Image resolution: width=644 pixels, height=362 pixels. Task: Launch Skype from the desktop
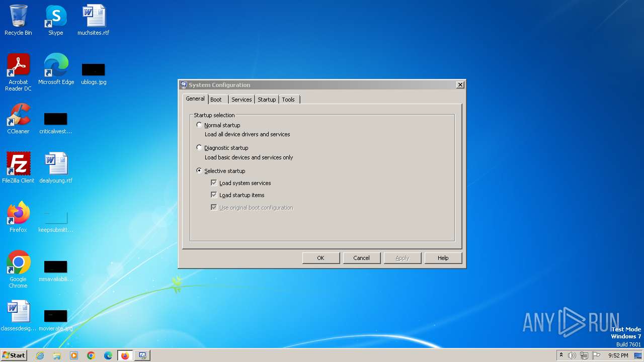[55, 20]
